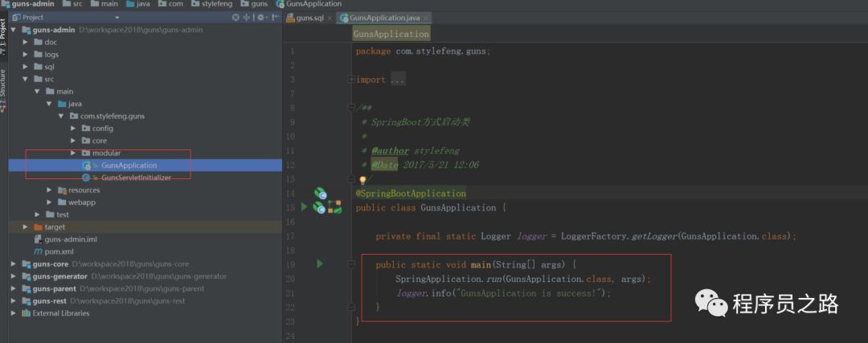868x343 pixels.
Task: Expand the sql folder
Action: (26, 67)
